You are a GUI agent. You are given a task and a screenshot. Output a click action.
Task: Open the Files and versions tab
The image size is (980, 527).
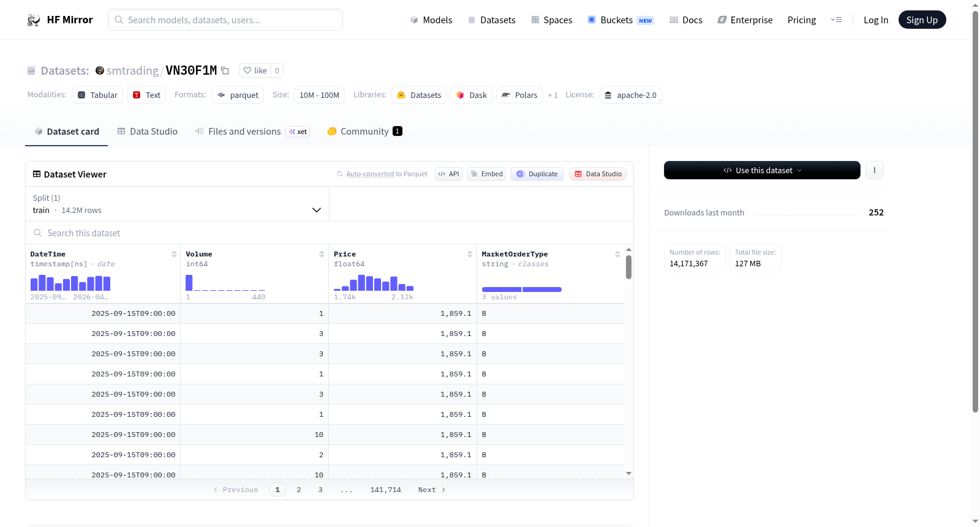click(252, 131)
